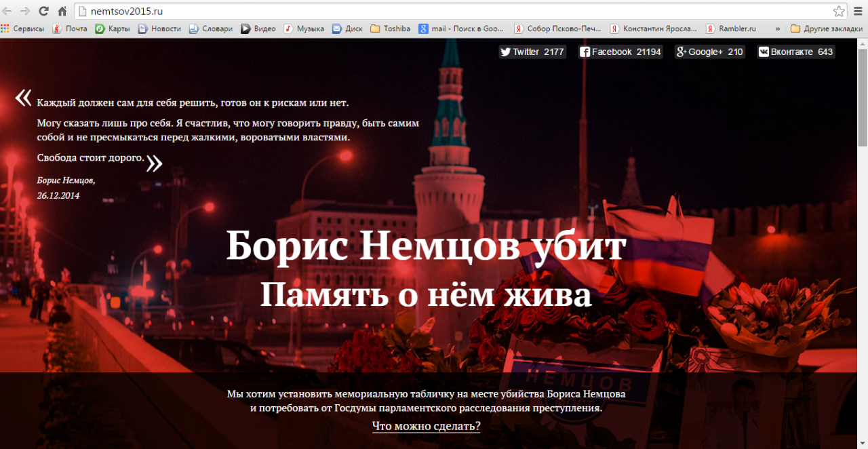Open the browser home page
This screenshot has height=449, width=868.
click(62, 11)
